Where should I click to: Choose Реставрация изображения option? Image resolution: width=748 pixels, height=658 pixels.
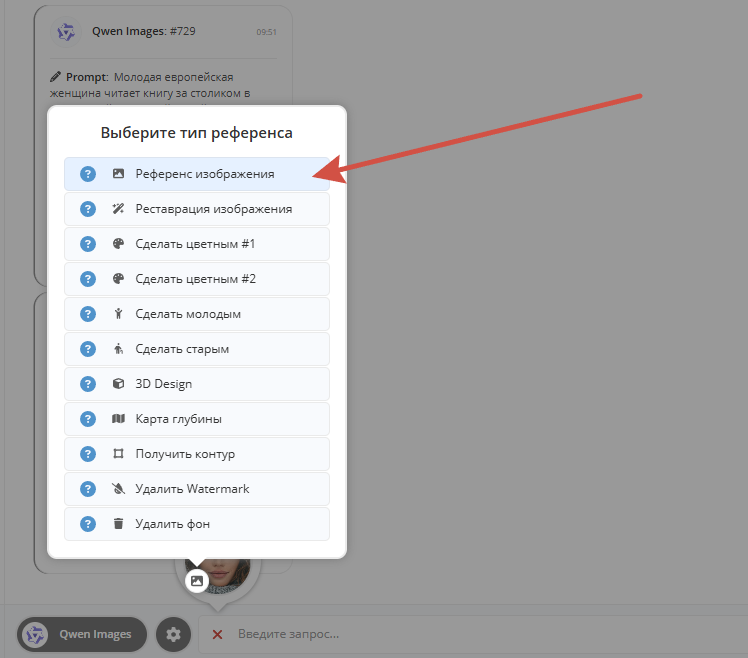pos(197,209)
